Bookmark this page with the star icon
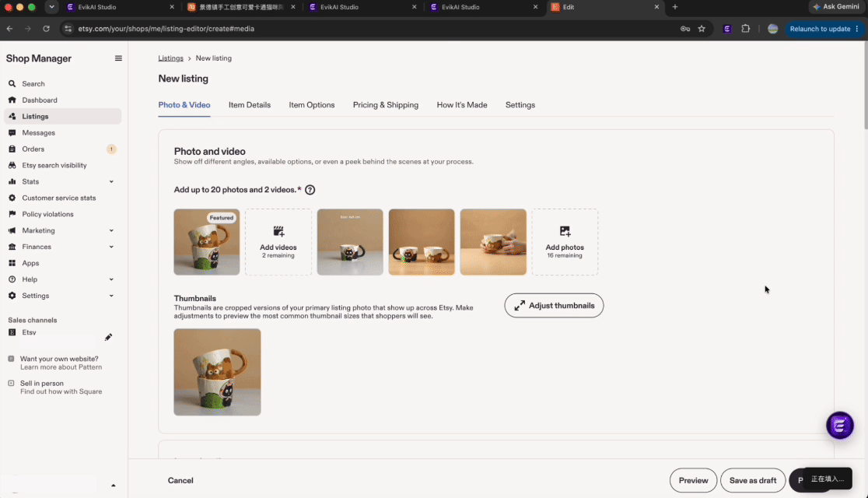The image size is (868, 498). point(702,29)
